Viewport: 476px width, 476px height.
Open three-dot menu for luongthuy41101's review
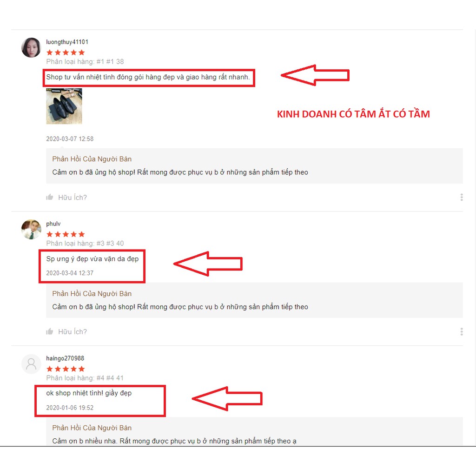coord(462,197)
